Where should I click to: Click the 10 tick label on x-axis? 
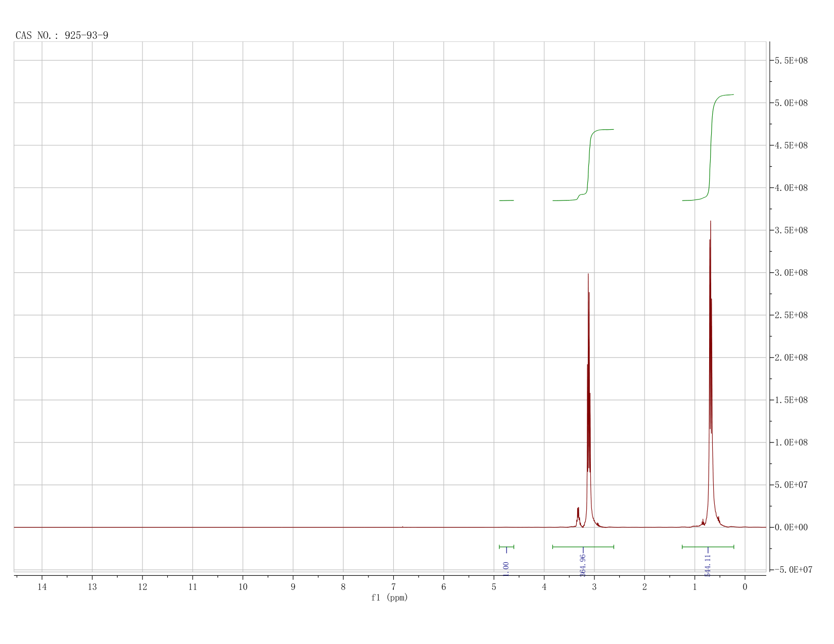(x=243, y=586)
